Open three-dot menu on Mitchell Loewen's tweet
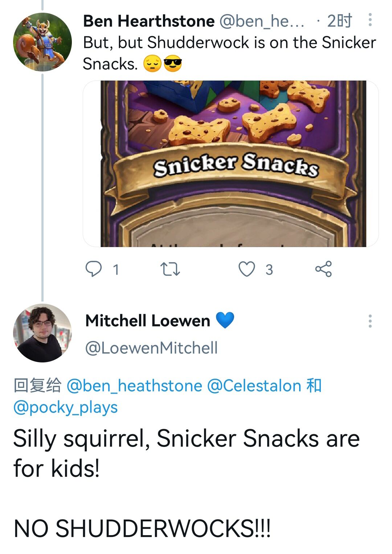Viewport: 392px width, 554px height. [370, 321]
